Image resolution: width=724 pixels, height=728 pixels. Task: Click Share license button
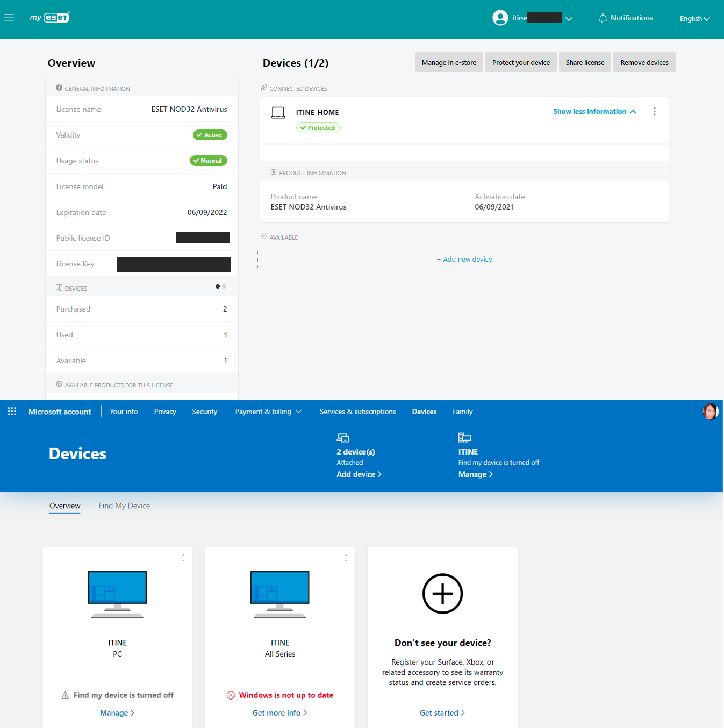pyautogui.click(x=585, y=62)
